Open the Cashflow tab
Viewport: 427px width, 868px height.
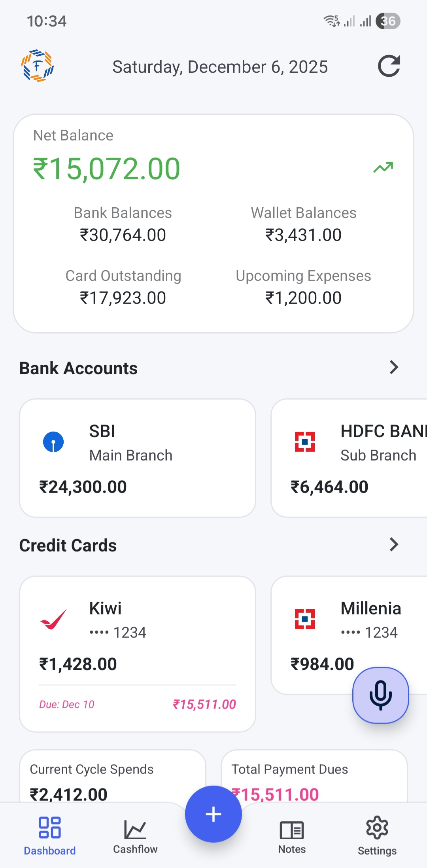point(135,836)
